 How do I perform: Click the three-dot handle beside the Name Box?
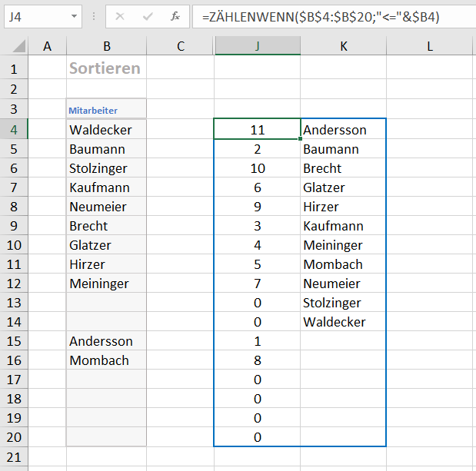pyautogui.click(x=94, y=16)
